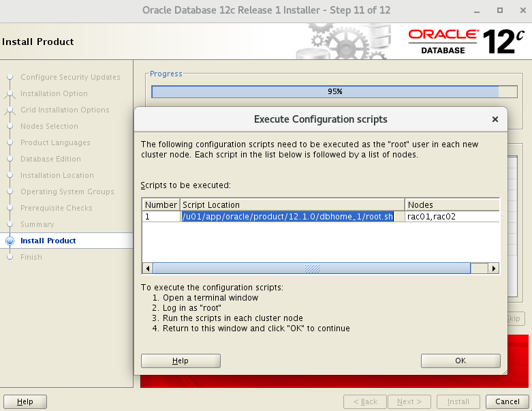Select the Finish step in sidebar
The height and width of the screenshot is (411, 532).
pyautogui.click(x=31, y=257)
